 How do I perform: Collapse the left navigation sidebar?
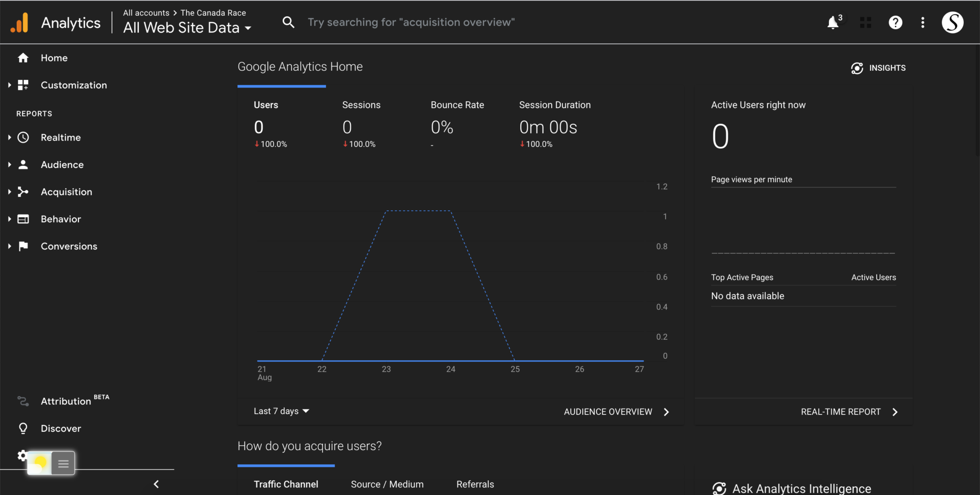156,484
